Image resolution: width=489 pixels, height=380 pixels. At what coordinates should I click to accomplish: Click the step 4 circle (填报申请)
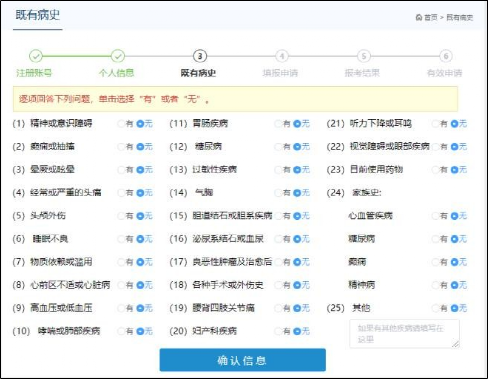(282, 56)
